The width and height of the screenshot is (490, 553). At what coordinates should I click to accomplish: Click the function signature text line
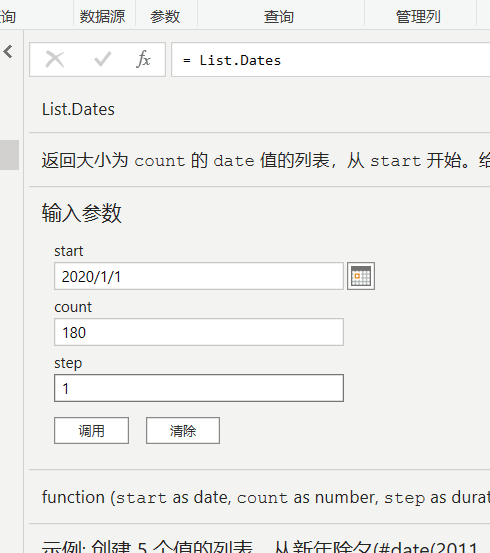[x=266, y=498]
